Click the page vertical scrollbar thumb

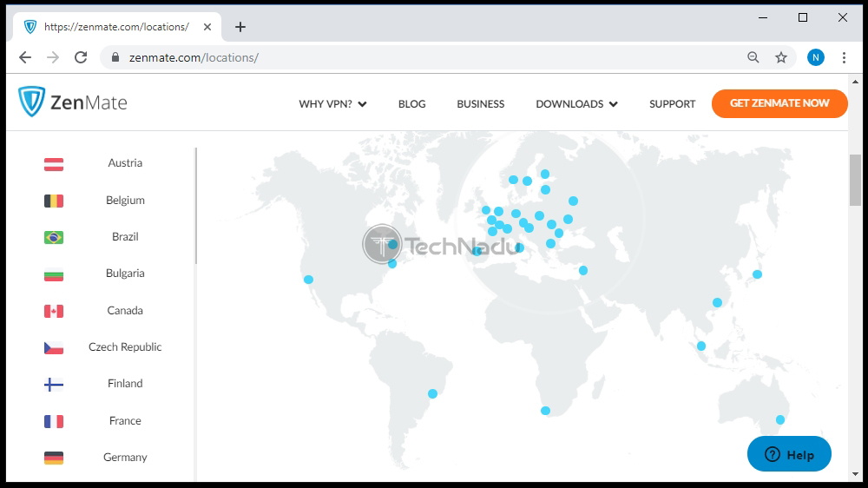point(855,180)
